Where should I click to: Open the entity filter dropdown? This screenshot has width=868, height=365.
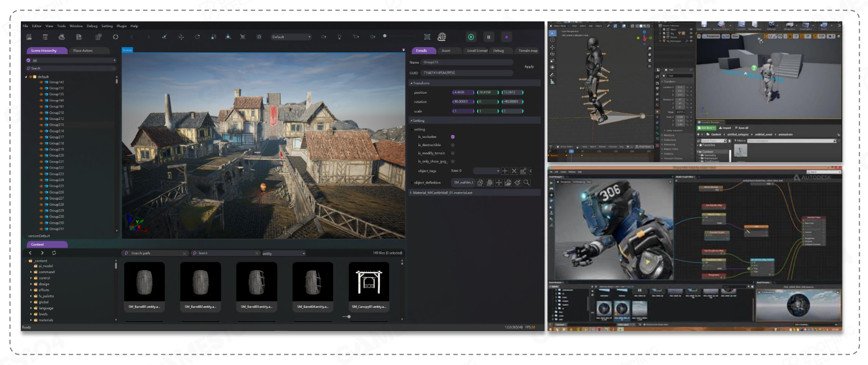284,253
